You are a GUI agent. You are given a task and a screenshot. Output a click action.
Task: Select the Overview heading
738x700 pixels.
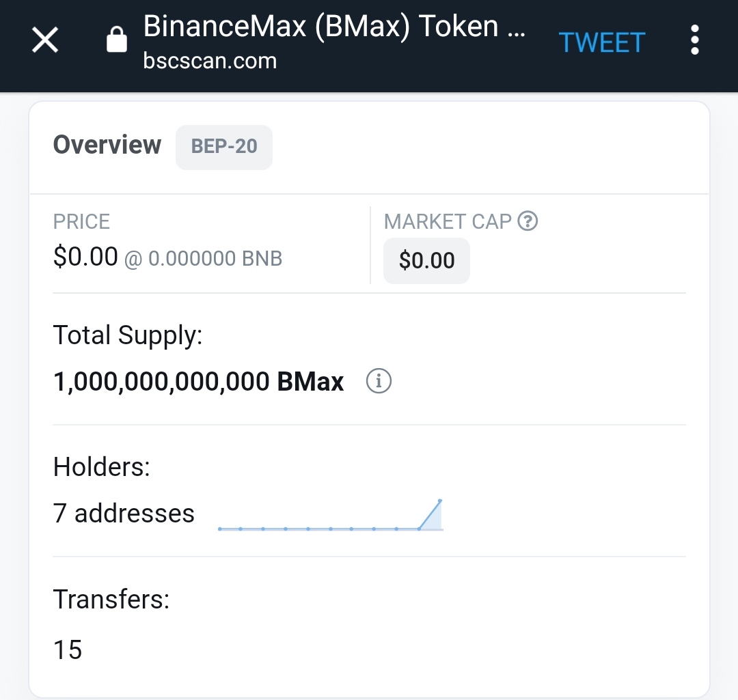(107, 145)
